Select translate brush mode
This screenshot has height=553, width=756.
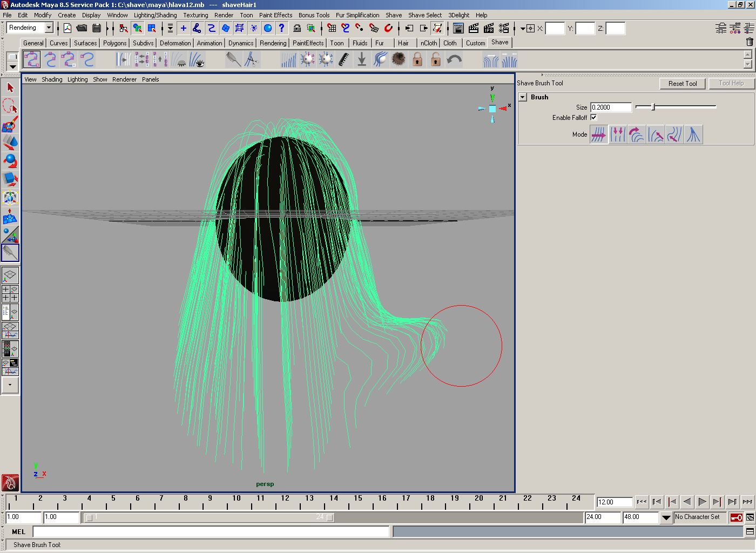599,134
